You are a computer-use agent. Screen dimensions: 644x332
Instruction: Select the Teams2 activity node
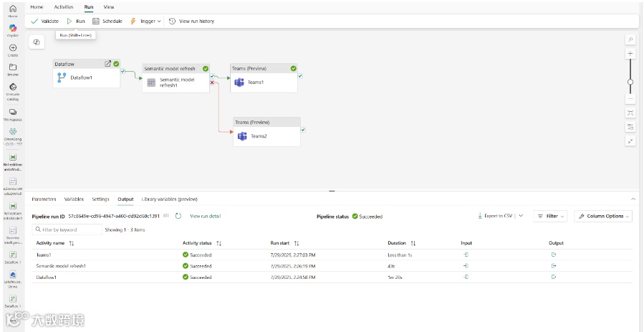click(x=267, y=132)
